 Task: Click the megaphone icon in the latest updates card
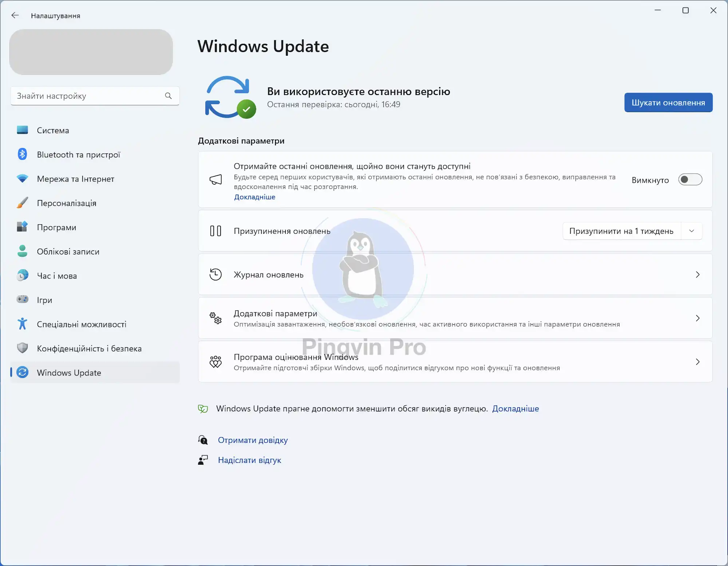click(x=215, y=179)
